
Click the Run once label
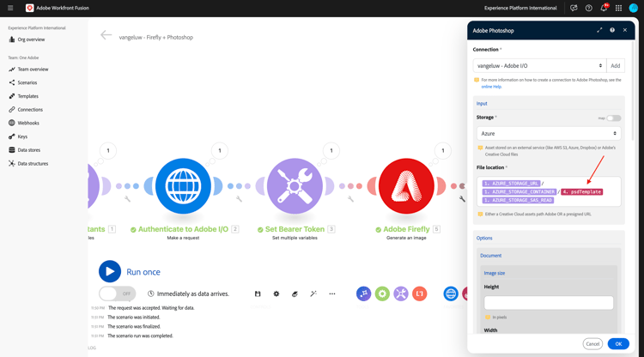(143, 272)
